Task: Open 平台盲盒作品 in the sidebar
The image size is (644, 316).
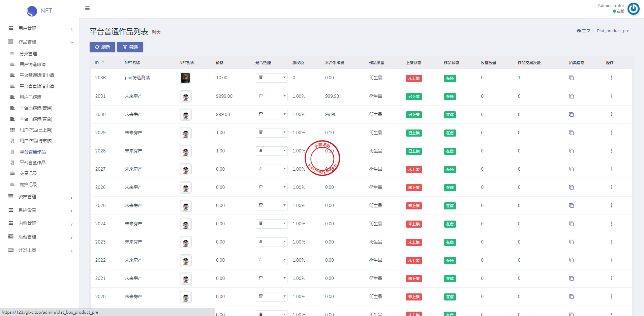Action: pyautogui.click(x=32, y=163)
